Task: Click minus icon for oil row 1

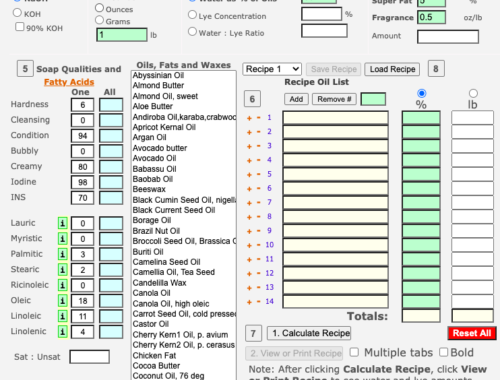Action: click(x=258, y=118)
